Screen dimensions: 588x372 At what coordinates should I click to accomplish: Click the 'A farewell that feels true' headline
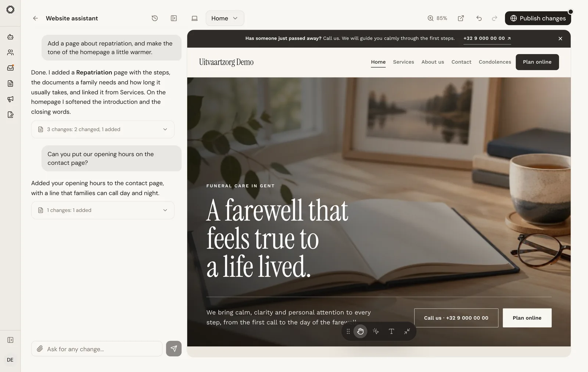click(277, 238)
